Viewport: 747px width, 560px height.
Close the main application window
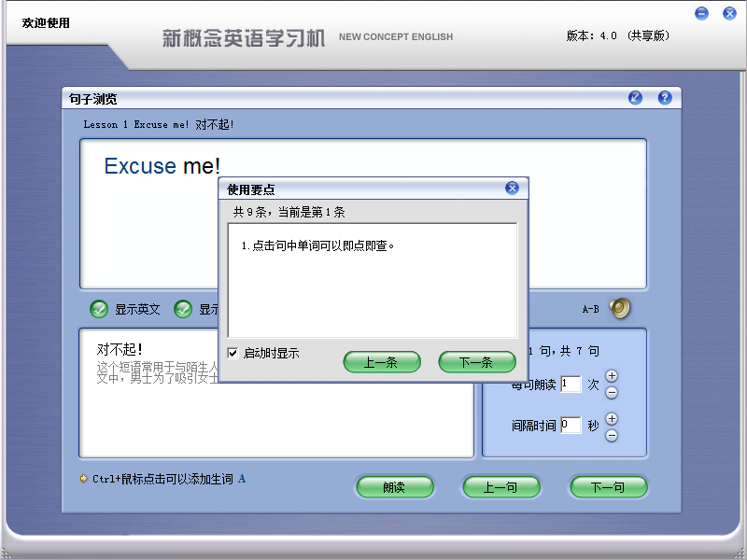pos(729,13)
